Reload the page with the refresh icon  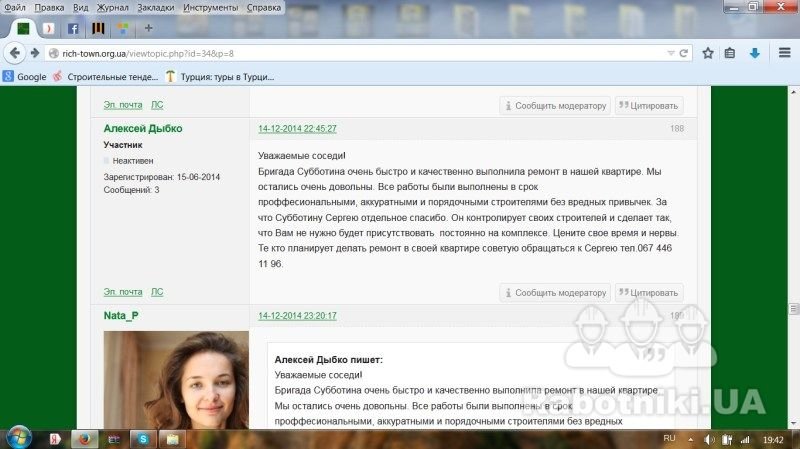click(x=683, y=53)
